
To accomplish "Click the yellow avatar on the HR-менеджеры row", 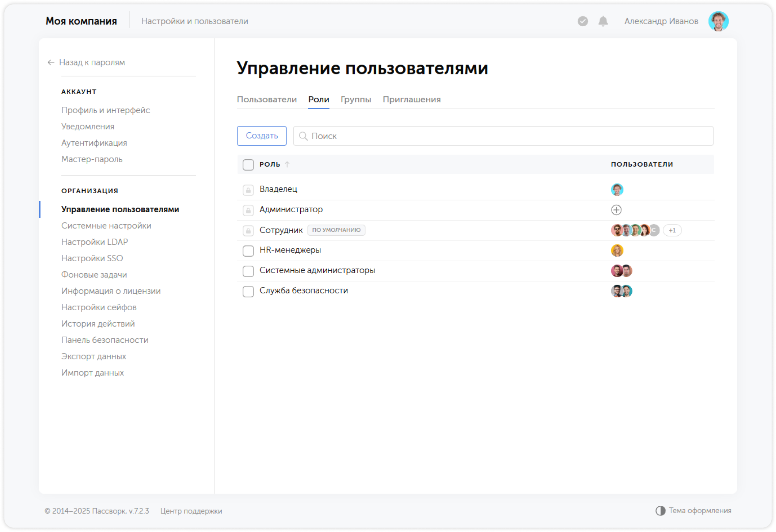I will [617, 250].
